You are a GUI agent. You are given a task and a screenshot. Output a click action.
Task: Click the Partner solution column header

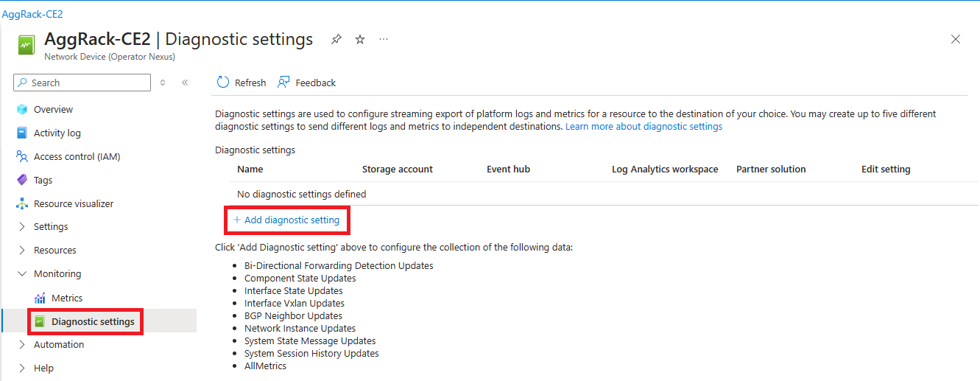771,169
